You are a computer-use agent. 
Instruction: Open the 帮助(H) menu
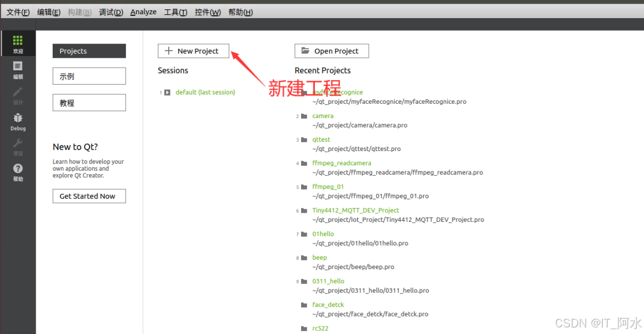pyautogui.click(x=241, y=12)
